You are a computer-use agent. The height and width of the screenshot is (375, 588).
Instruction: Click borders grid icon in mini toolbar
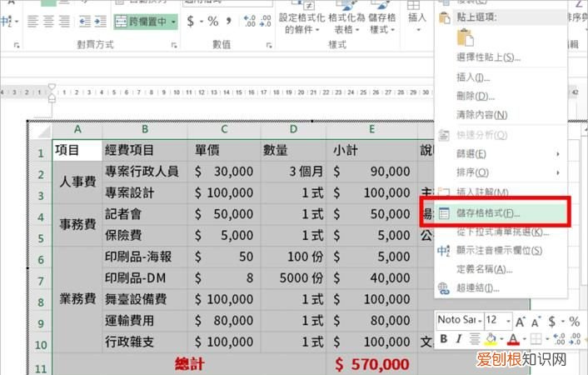(536, 339)
